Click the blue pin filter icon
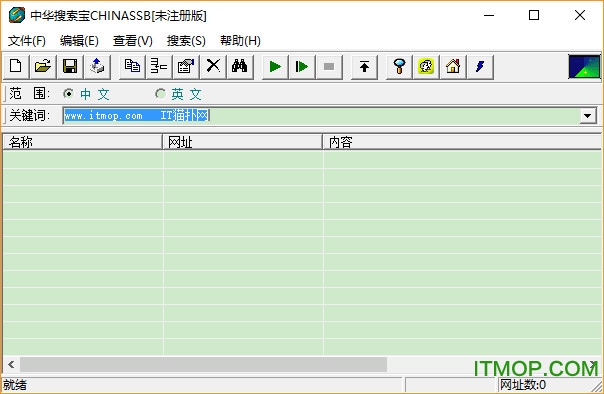Screen dimensions: 604x394 pos(399,67)
